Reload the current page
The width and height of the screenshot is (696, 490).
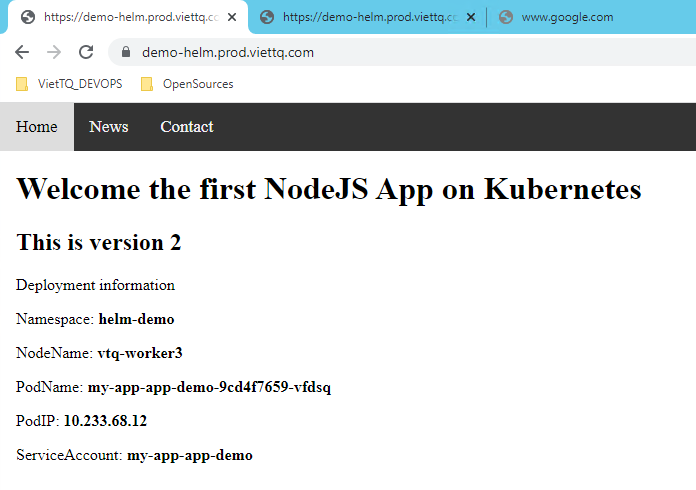[86, 52]
